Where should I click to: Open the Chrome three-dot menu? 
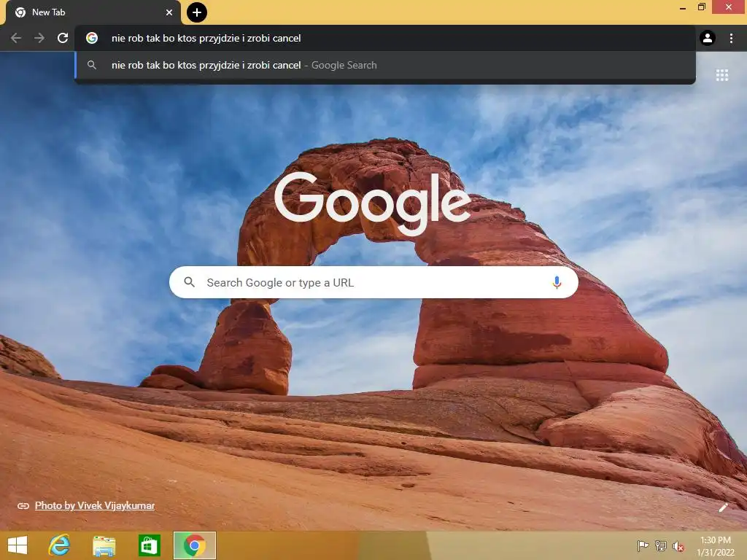[731, 38]
